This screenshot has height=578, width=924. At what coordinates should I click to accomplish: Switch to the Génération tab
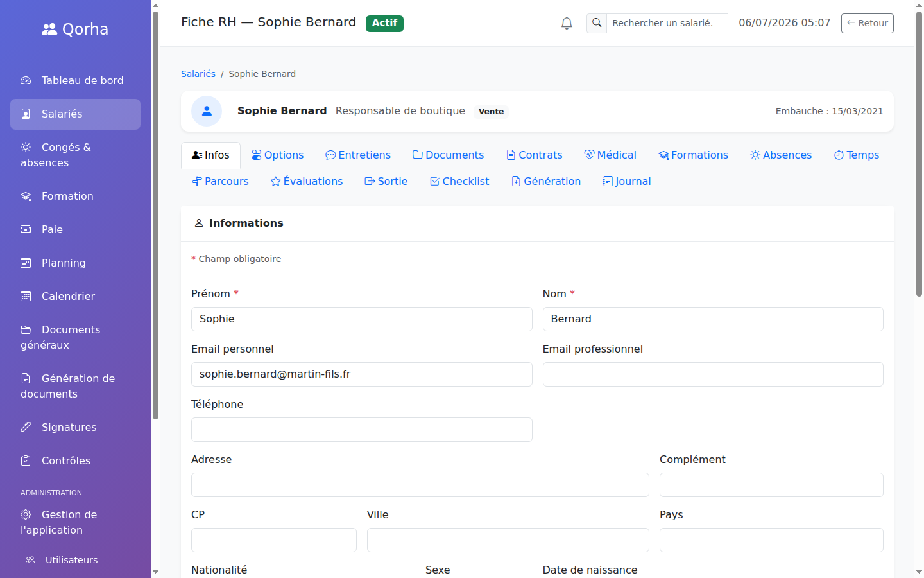pos(546,182)
